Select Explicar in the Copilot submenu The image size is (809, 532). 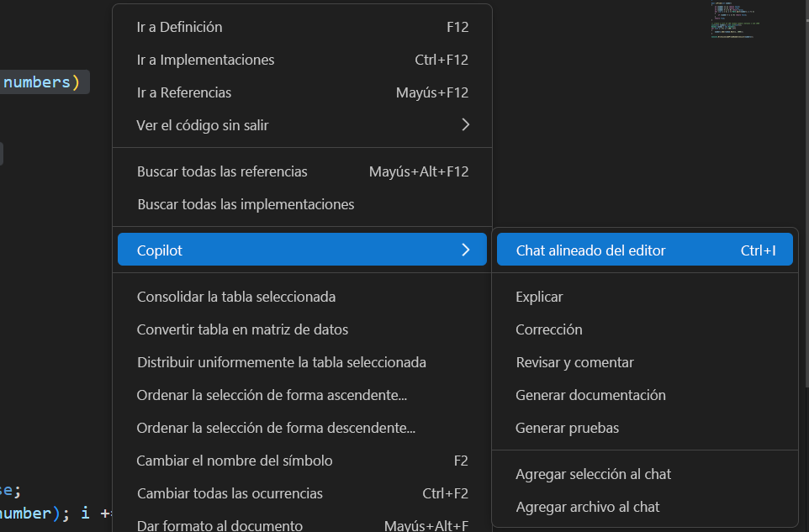pos(539,297)
